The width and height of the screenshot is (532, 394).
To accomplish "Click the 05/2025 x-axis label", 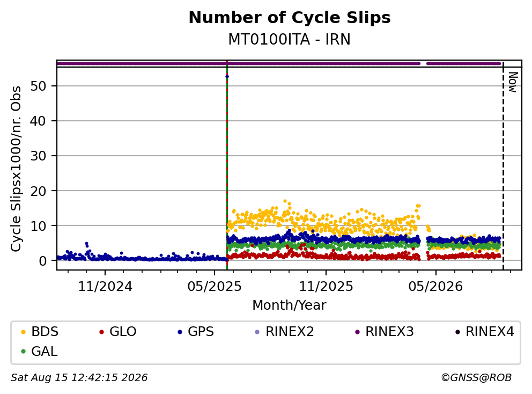I will point(215,287).
